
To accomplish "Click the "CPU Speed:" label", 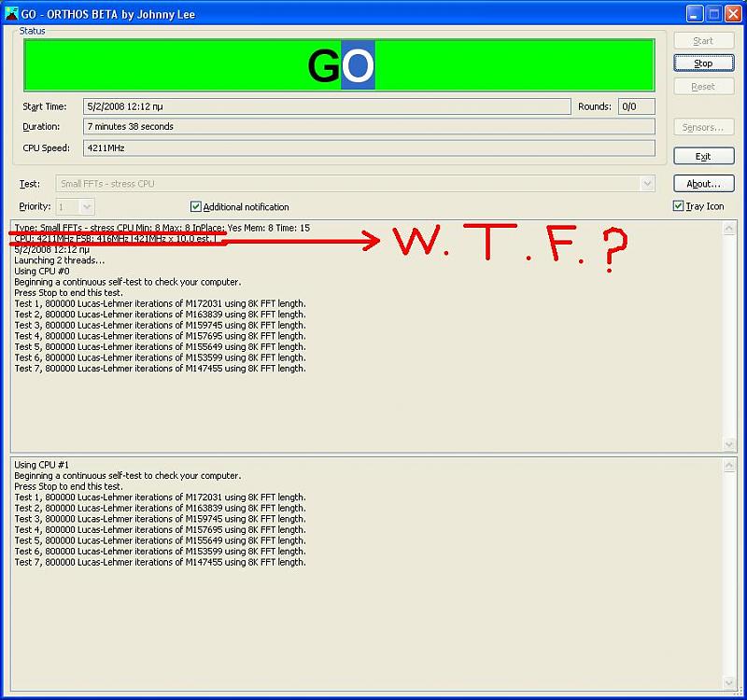I will tap(46, 148).
